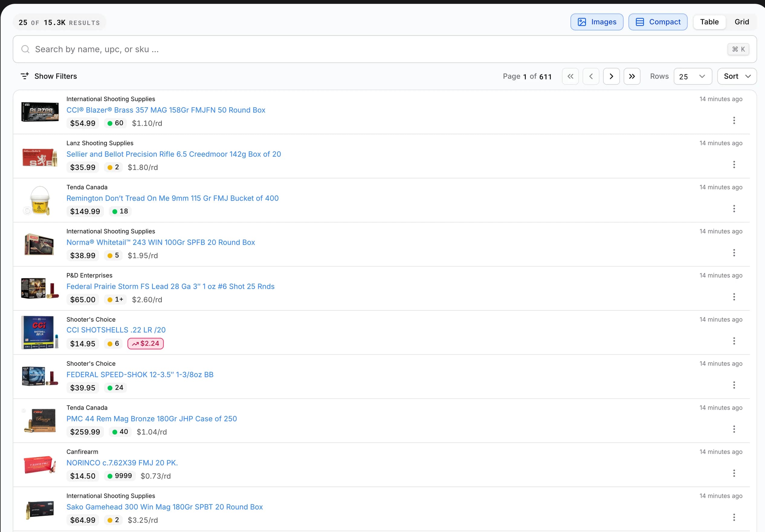Viewport: 765px width, 532px height.
Task: Open the Sort dropdown
Action: [737, 76]
